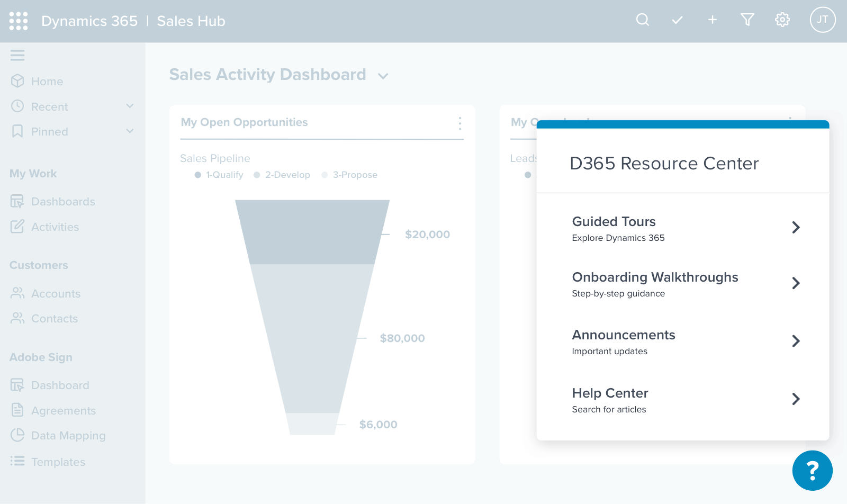
Task: Click the $80,000 funnel value label
Action: pyautogui.click(x=402, y=338)
